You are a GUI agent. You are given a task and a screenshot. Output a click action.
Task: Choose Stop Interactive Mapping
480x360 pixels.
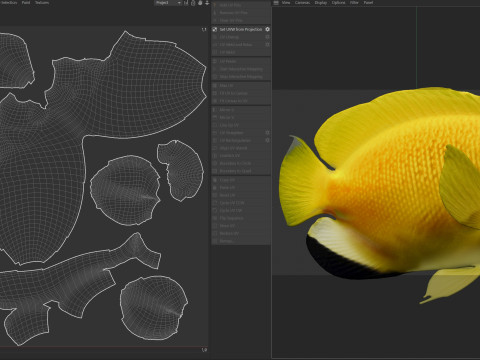point(241,77)
